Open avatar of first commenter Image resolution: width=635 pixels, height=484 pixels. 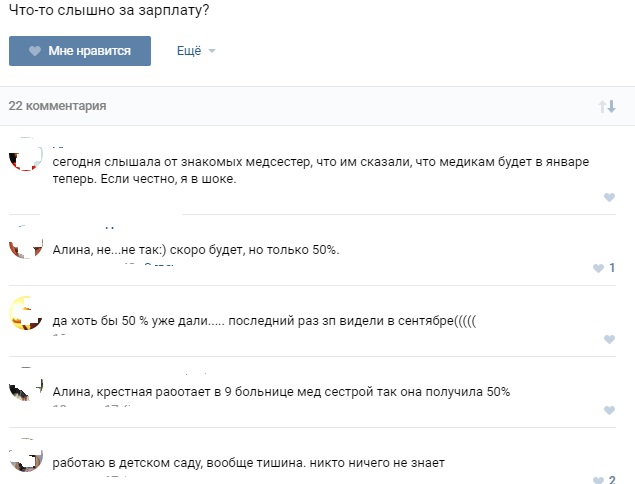point(26,154)
